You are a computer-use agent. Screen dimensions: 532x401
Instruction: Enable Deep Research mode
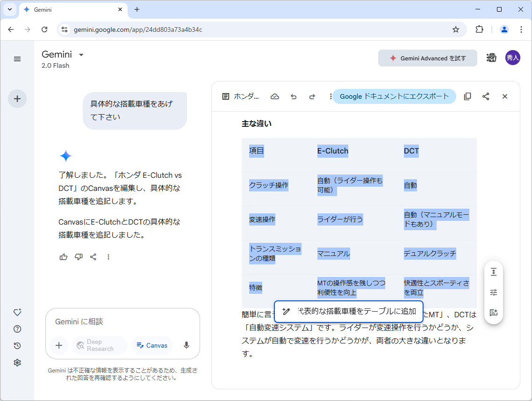point(99,345)
